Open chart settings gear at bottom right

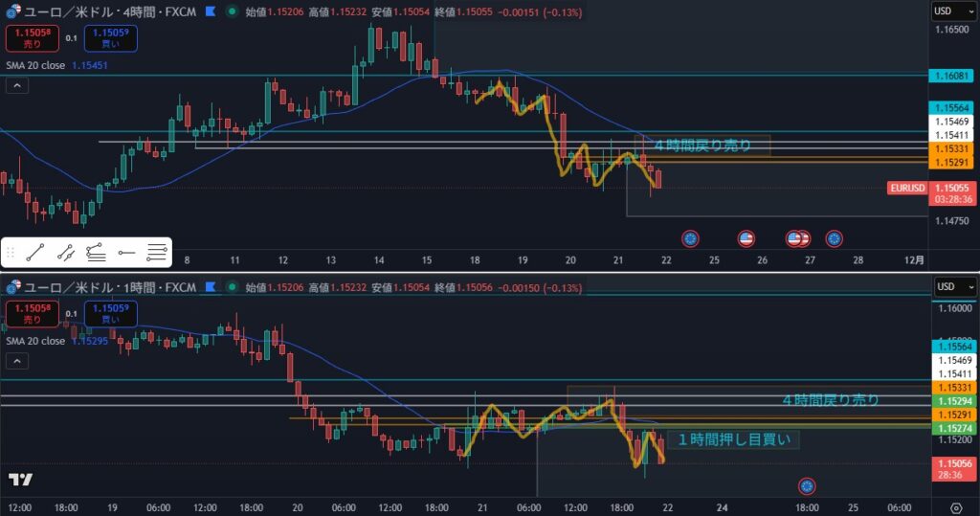coord(955,507)
